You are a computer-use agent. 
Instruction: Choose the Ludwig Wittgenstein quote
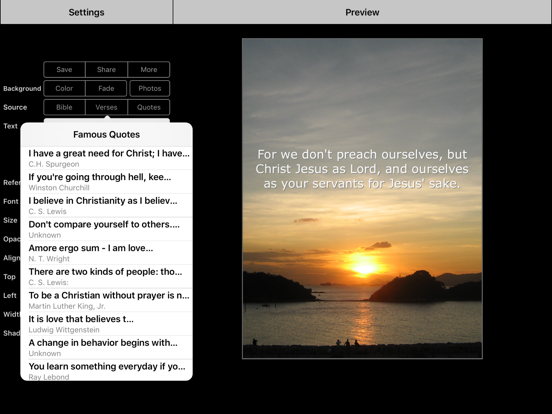[107, 323]
